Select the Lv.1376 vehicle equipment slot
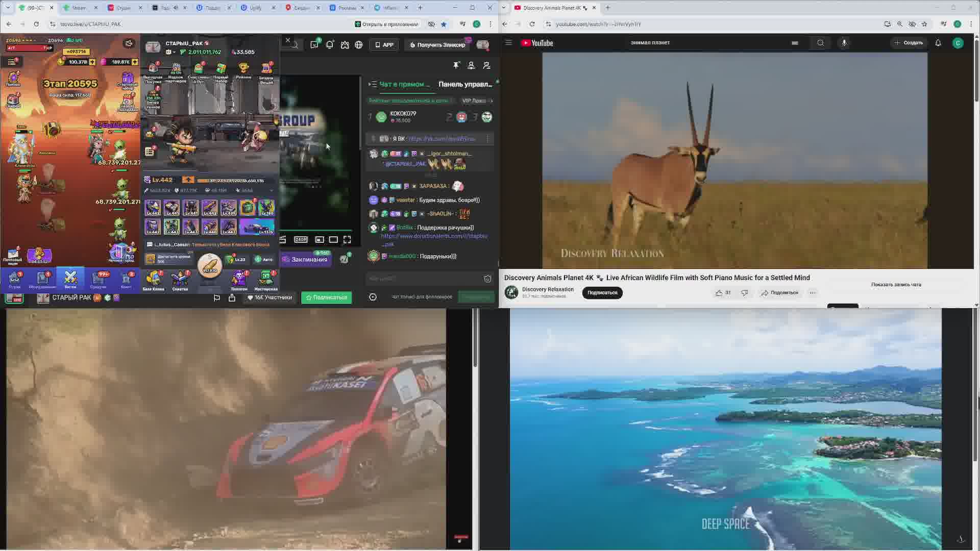Image resolution: width=980 pixels, height=551 pixels. (257, 227)
